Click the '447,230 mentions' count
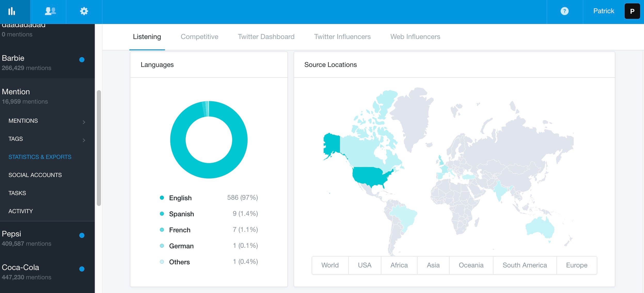 [x=27, y=277]
